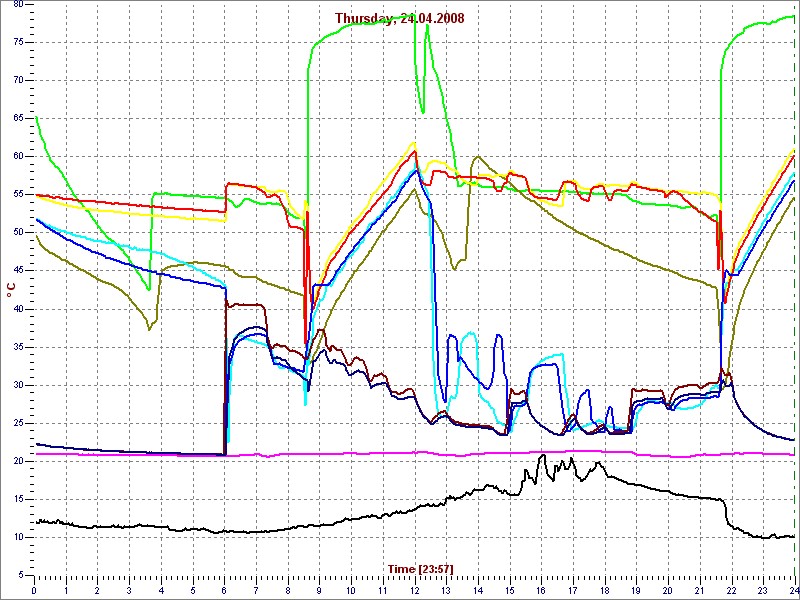The width and height of the screenshot is (800, 600).
Task: Select the 60 label on temperature axis
Action: click(17, 157)
